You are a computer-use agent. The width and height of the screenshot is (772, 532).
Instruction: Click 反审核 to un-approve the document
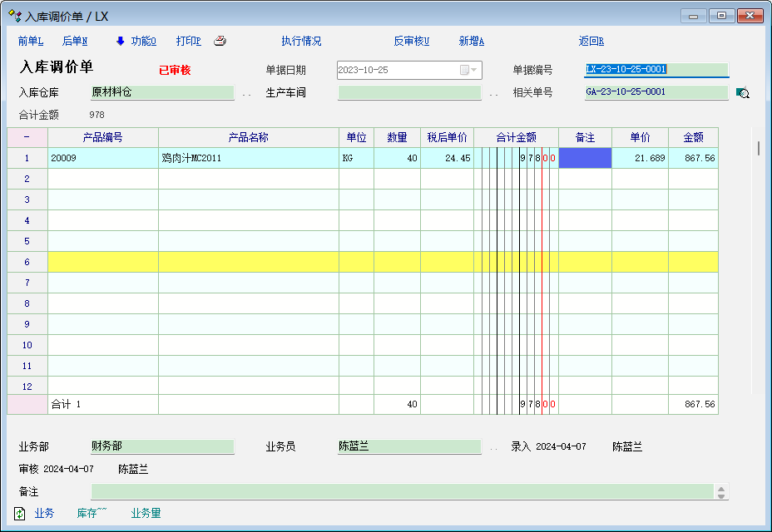click(411, 42)
